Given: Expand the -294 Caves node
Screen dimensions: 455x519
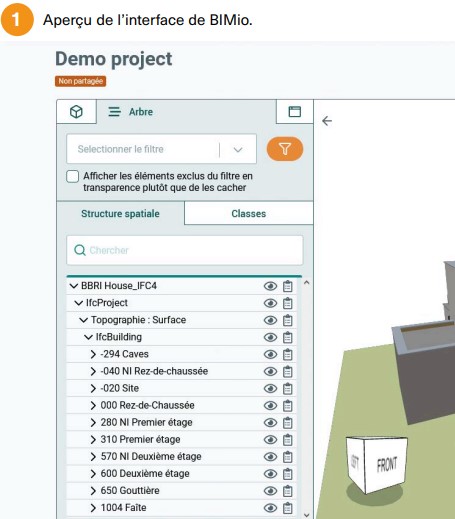Looking at the screenshot, I should (x=93, y=354).
